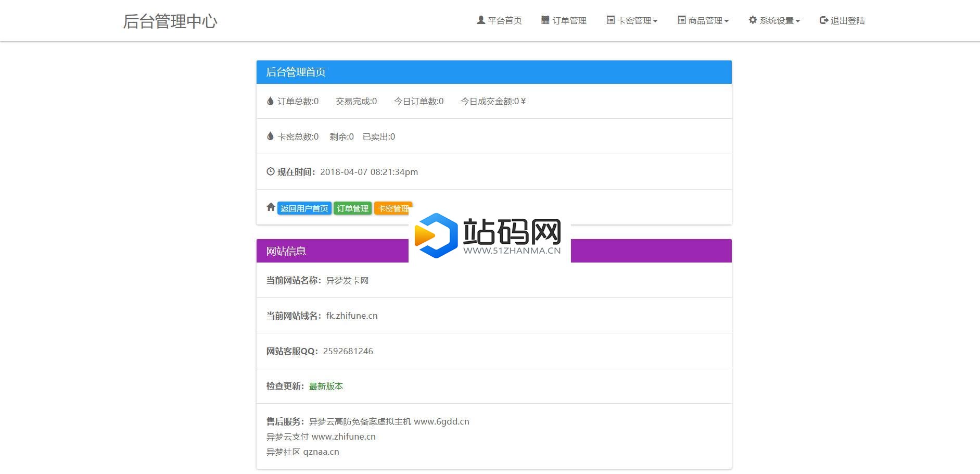Click the 检查更新 label
Screen dimensions: 980x474
pyautogui.click(x=286, y=386)
